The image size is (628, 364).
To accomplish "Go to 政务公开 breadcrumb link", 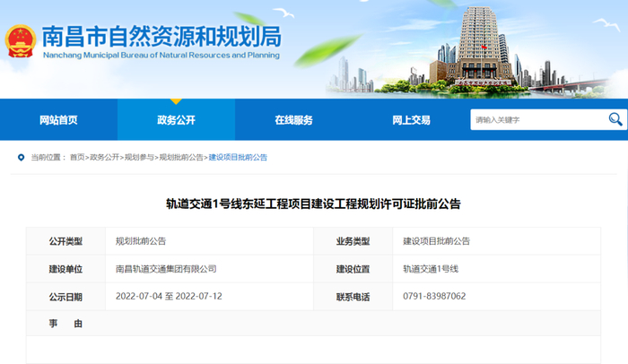I will click(x=105, y=158).
